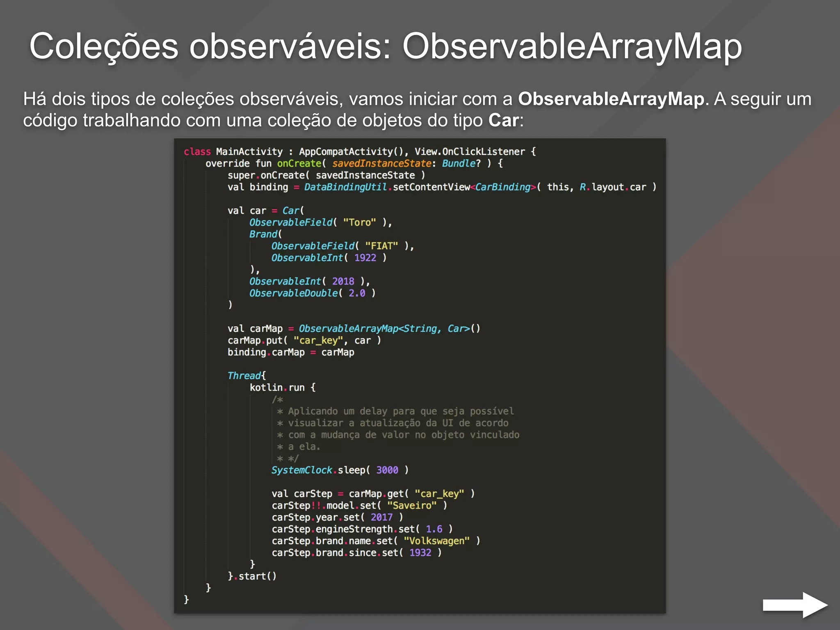
Task: Click the line 'ObservableField( "Toro" ),'
Action: [321, 222]
